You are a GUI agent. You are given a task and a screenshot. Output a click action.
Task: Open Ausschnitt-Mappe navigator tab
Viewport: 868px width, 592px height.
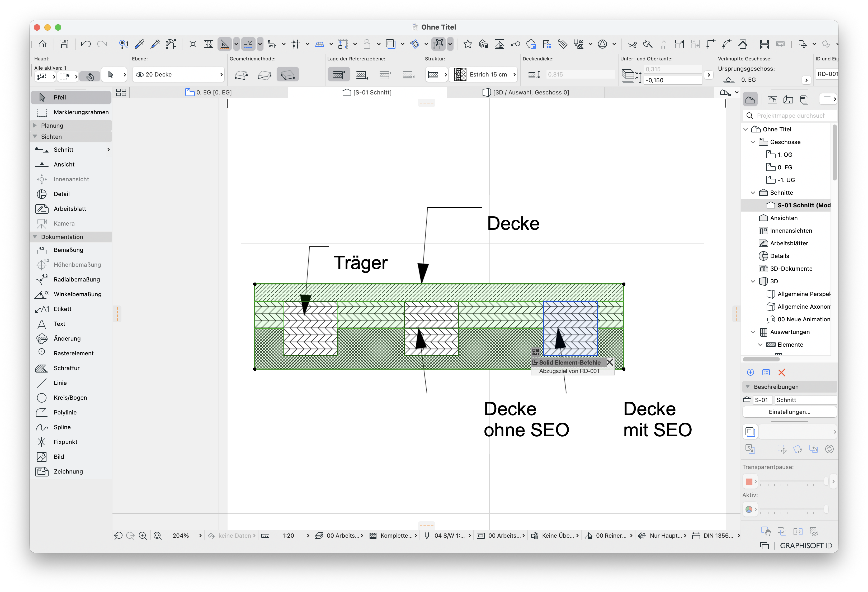pos(772,99)
